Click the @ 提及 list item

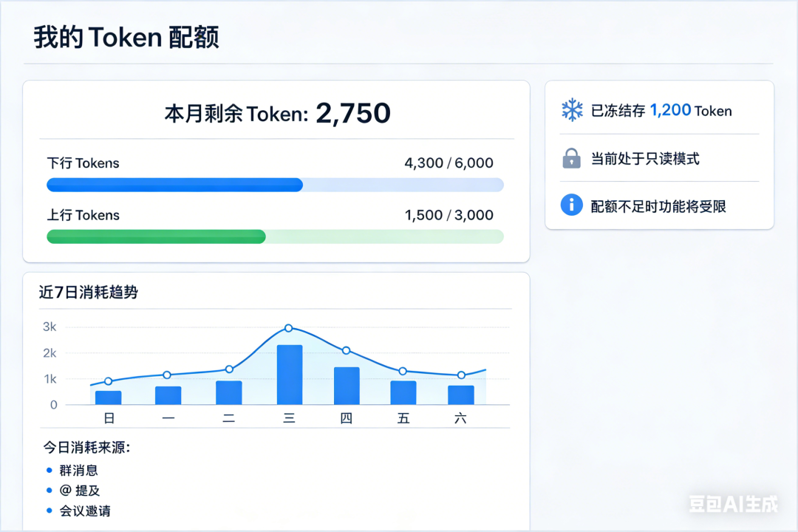79,491
